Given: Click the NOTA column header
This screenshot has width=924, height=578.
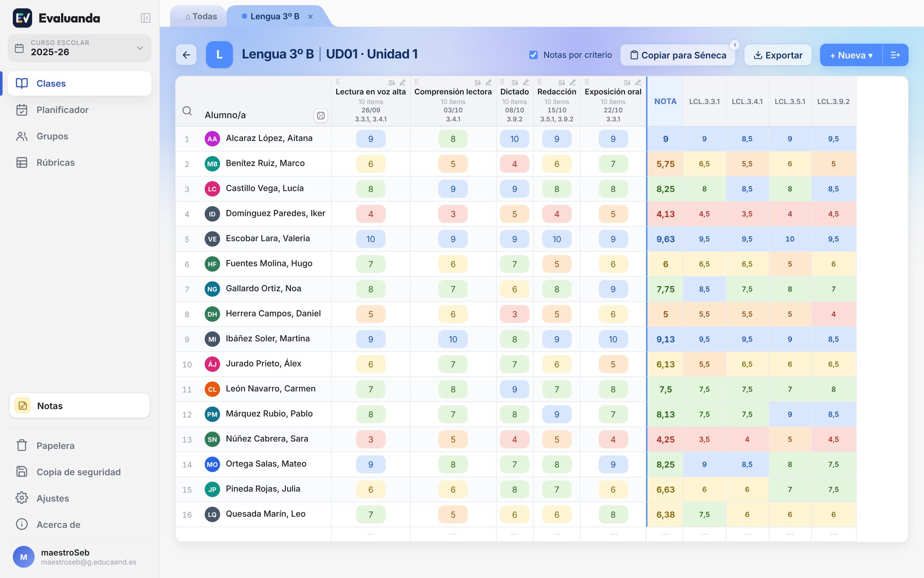Looking at the screenshot, I should pyautogui.click(x=665, y=101).
